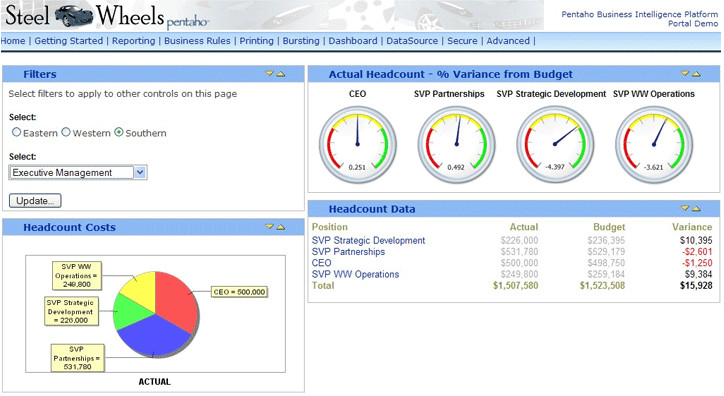Open Getting Started menu item
The height and width of the screenshot is (396, 724).
pyautogui.click(x=69, y=41)
